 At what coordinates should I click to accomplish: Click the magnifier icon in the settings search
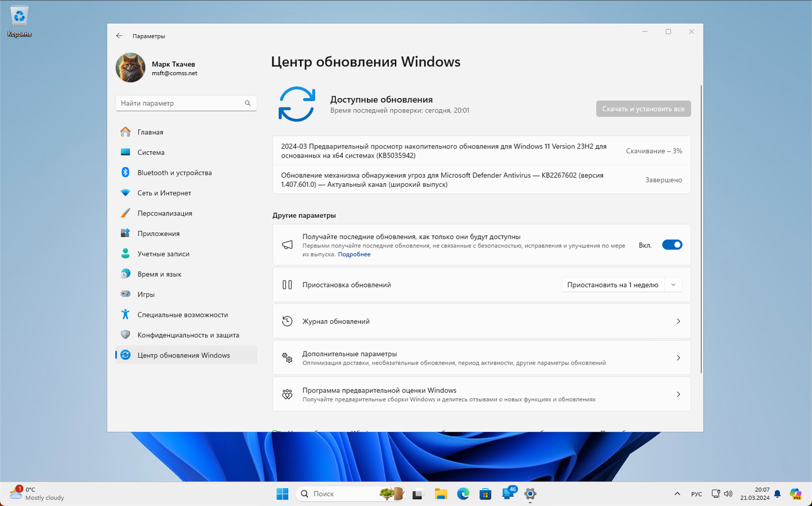click(x=247, y=103)
